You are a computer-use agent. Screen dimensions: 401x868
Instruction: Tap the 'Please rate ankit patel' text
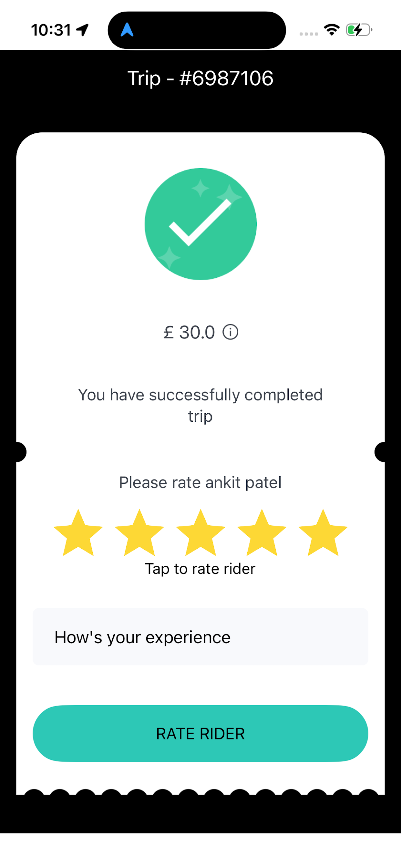point(200,482)
